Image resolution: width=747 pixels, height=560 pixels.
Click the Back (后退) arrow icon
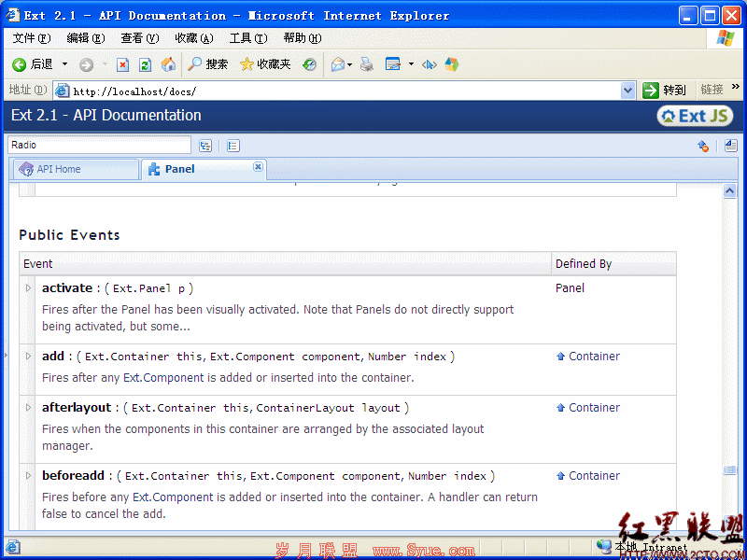tap(19, 64)
